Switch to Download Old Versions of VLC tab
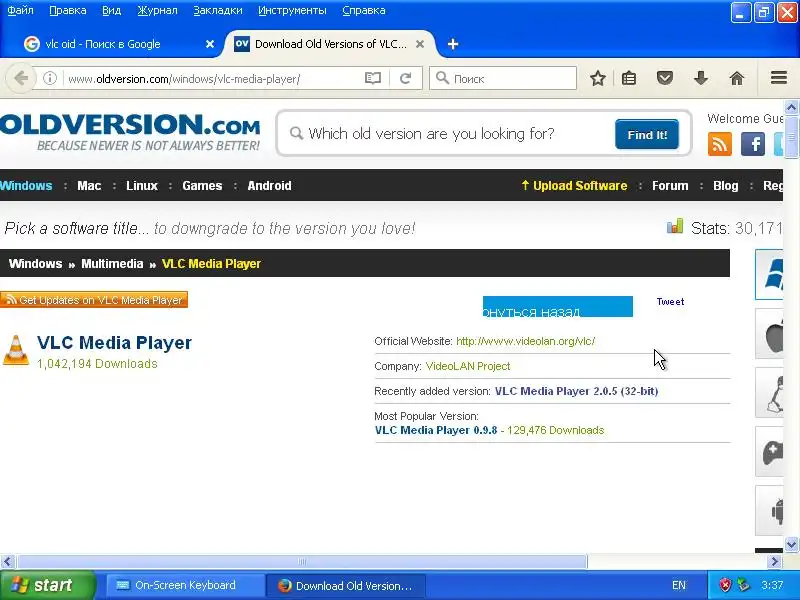The width and height of the screenshot is (800, 600). click(331, 44)
